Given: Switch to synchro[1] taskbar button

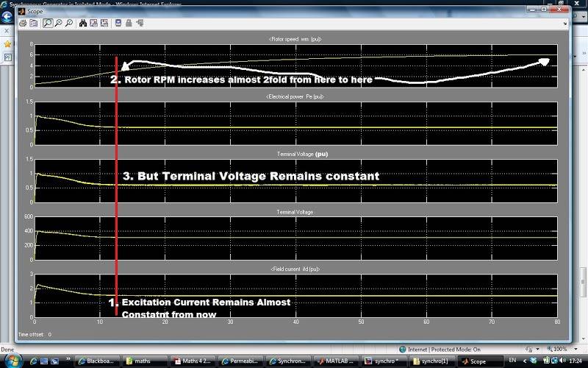Looking at the screenshot, I should point(431,361).
